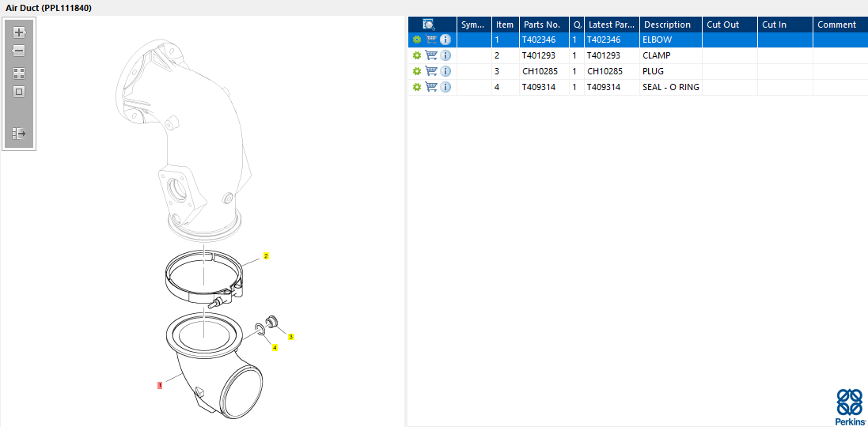This screenshot has width=868, height=427.
Task: Click the Q. quantity column header
Action: point(577,25)
